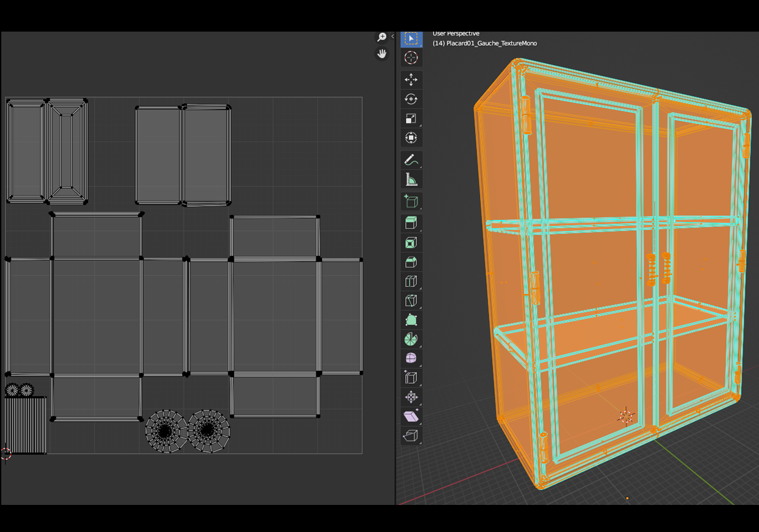Click the Rip Region tool
Image resolution: width=759 pixels, height=532 pixels.
tap(411, 436)
